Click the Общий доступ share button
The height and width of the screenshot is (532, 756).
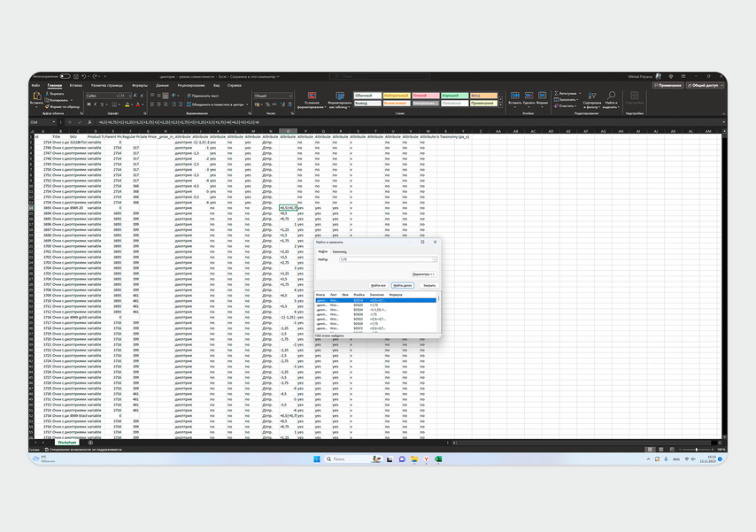click(x=706, y=85)
